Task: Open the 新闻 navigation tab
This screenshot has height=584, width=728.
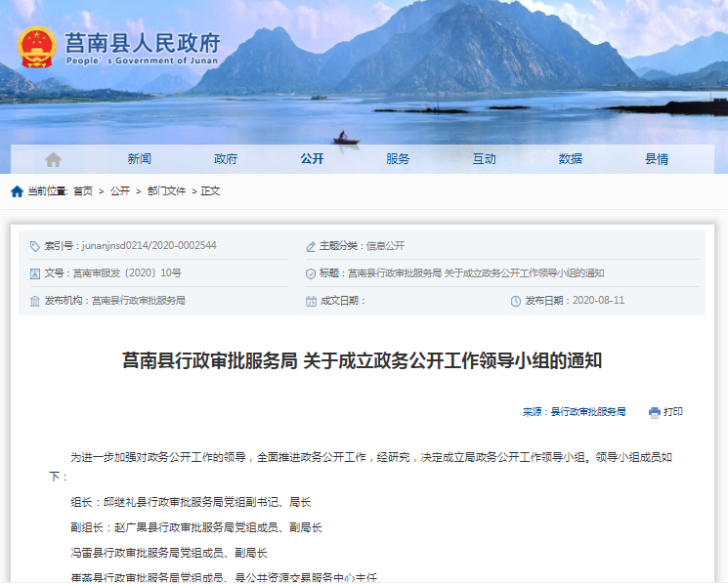Action: 140,159
